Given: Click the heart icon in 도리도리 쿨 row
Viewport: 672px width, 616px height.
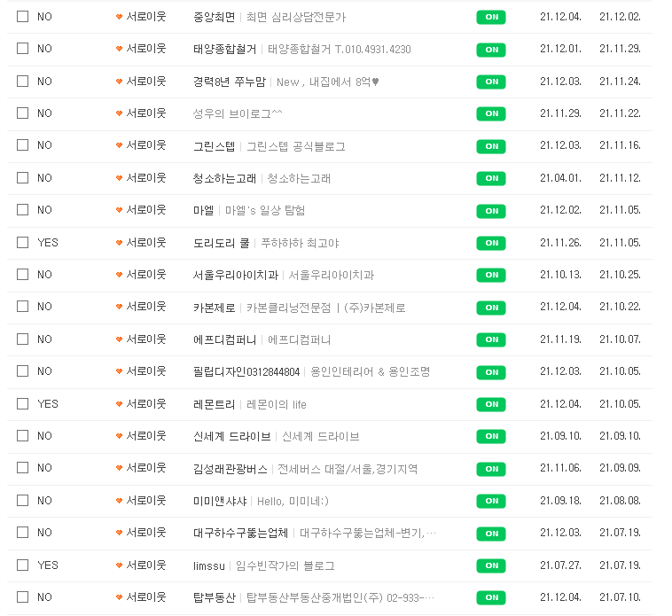Looking at the screenshot, I should (x=119, y=243).
